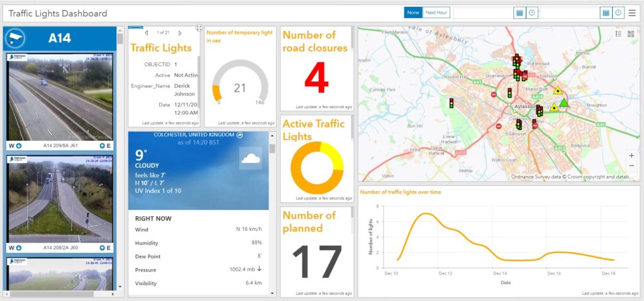Zoom out on the map

631,166
